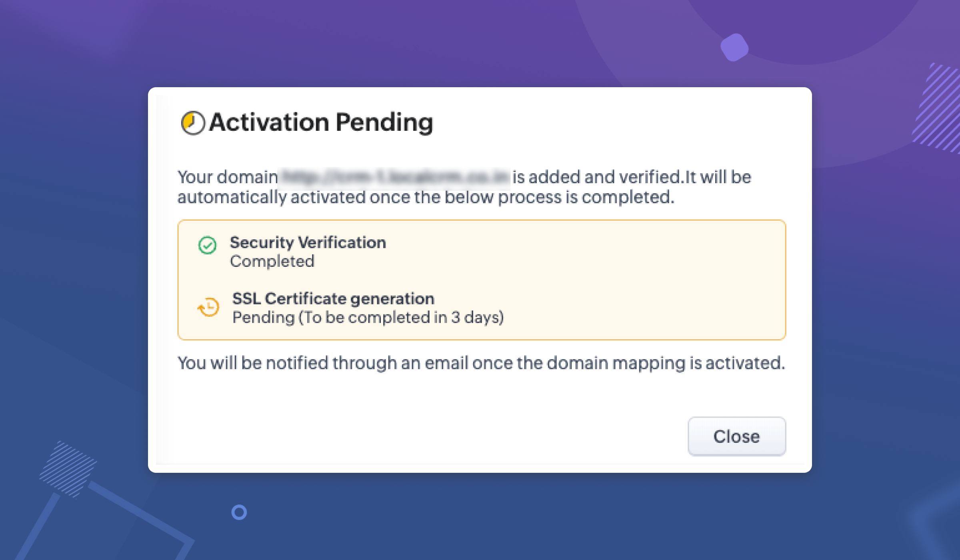Click the orange pending clock icon for SSL
960x560 pixels.
coord(209,307)
